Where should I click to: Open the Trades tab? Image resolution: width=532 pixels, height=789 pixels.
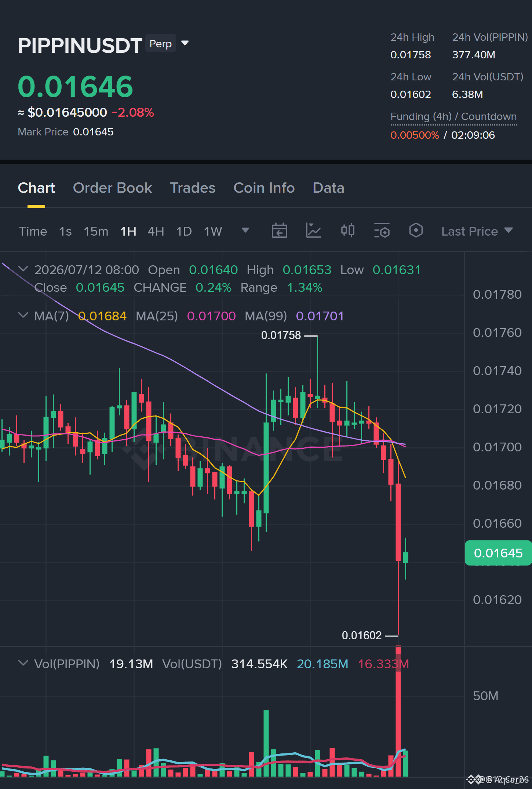[x=193, y=188]
